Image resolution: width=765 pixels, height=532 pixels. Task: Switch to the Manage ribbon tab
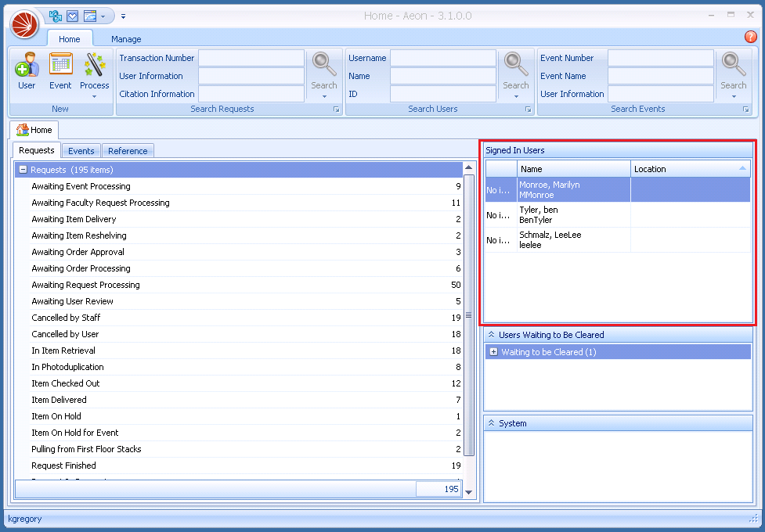126,38
